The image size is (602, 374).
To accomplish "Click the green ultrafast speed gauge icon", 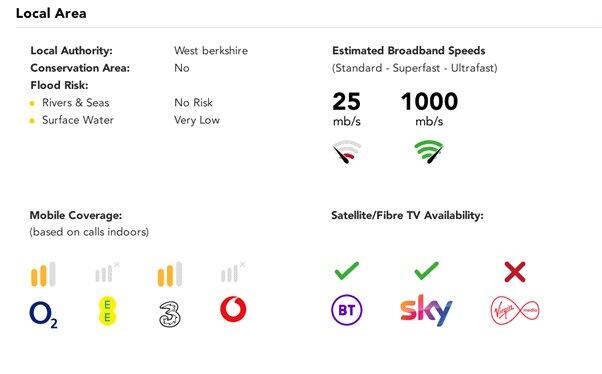I will pos(429,152).
